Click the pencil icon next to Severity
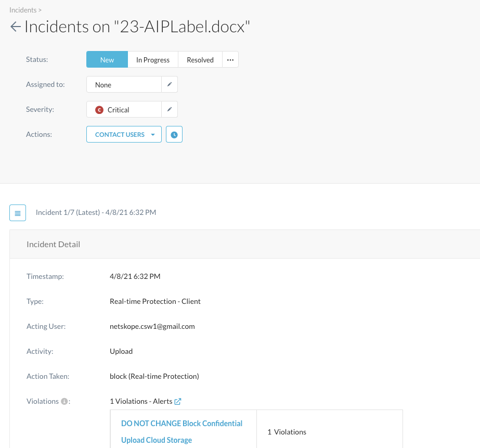This screenshot has height=448, width=480. click(x=170, y=109)
